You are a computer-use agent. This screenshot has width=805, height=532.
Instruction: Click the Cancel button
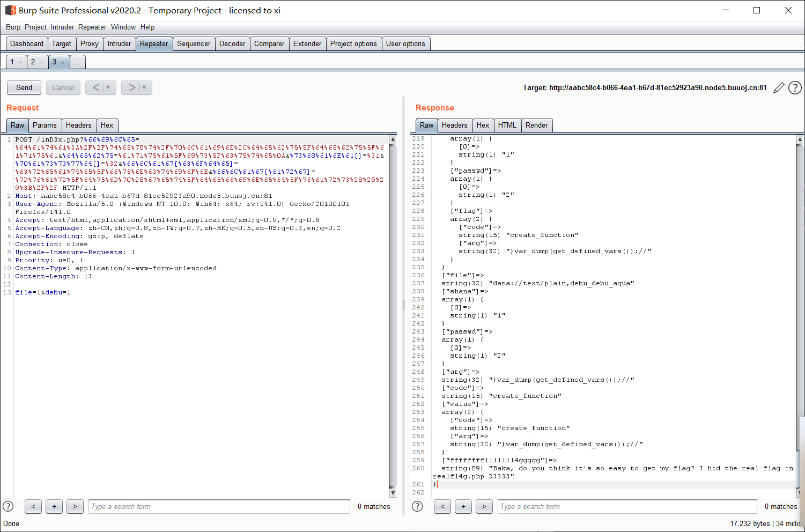pyautogui.click(x=63, y=87)
